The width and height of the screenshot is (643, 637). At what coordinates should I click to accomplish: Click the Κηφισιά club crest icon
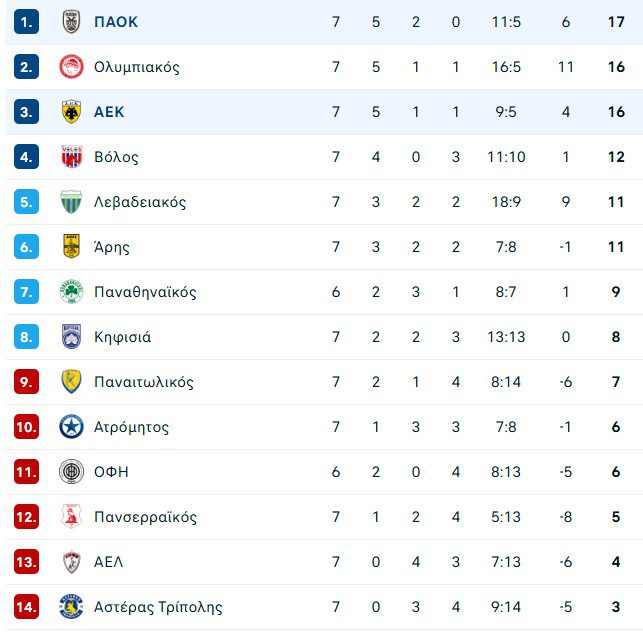pos(70,337)
